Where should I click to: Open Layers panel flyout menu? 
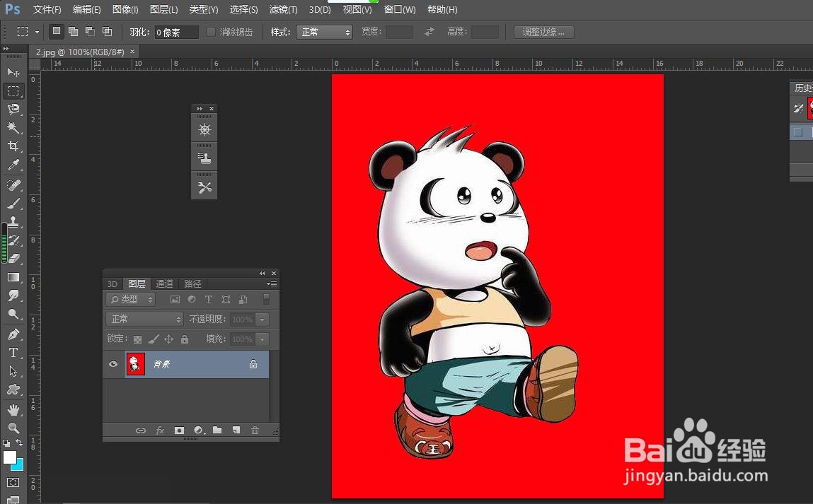pos(272,284)
